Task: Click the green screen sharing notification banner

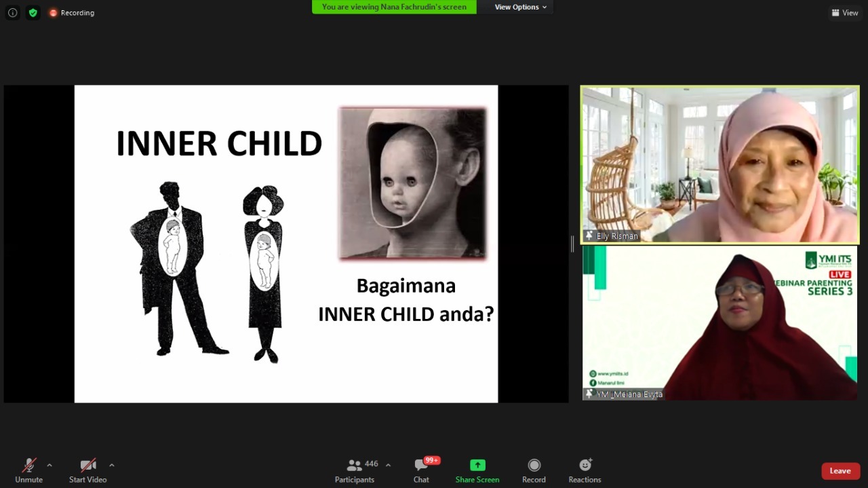Action: click(394, 7)
